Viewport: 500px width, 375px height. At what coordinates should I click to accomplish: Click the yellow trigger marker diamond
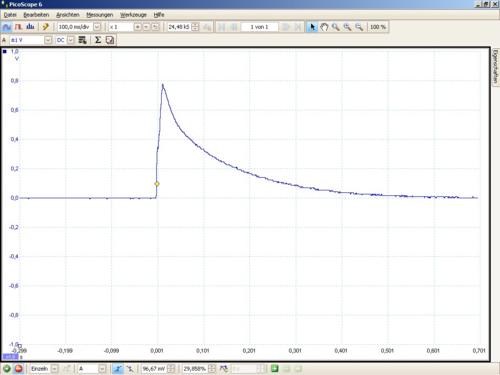pyautogui.click(x=157, y=184)
